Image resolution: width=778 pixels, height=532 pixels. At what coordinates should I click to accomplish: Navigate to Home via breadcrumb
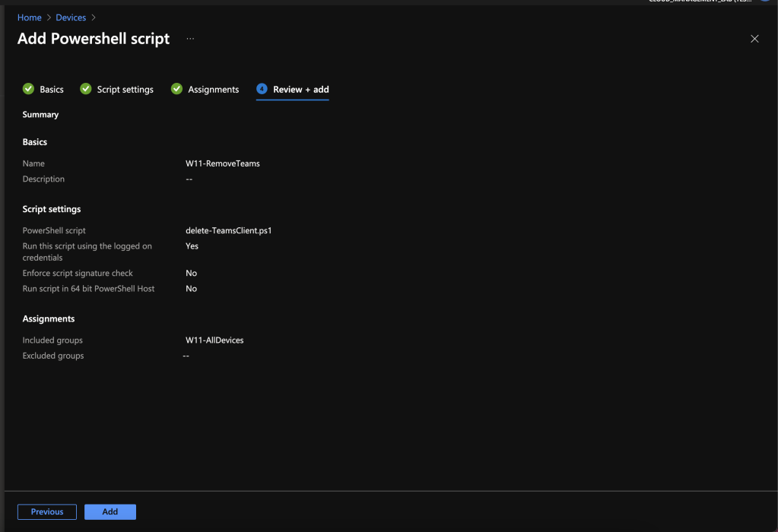tap(30, 17)
